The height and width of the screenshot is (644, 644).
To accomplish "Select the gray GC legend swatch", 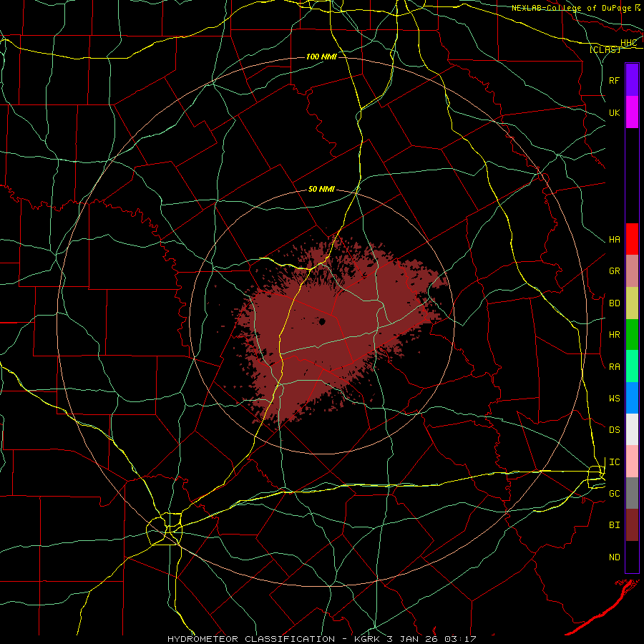I will 632,493.
